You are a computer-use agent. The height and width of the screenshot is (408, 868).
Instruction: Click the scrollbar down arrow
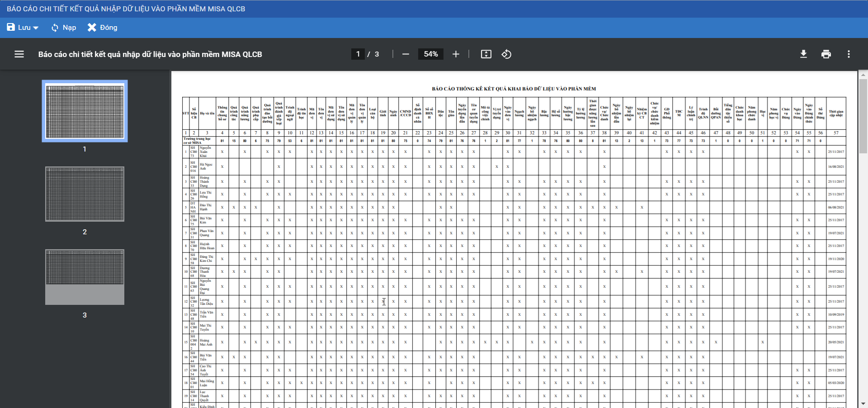pos(863,403)
